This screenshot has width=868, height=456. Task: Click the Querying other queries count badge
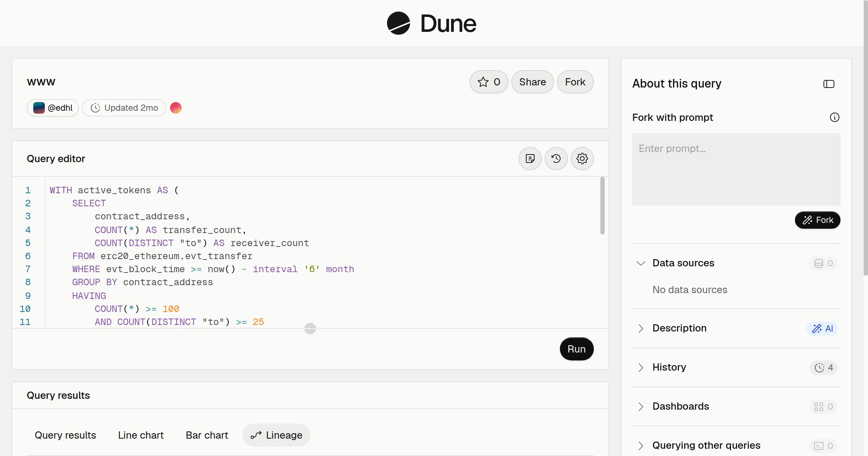823,446
